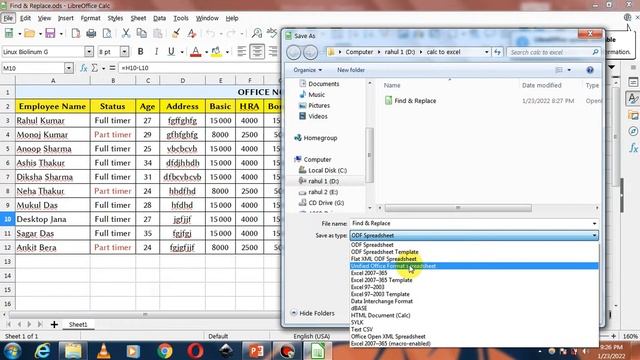Add a new sheet with plus icon
Image resolution: width=640 pixels, height=360 pixels.
[x=54, y=324]
